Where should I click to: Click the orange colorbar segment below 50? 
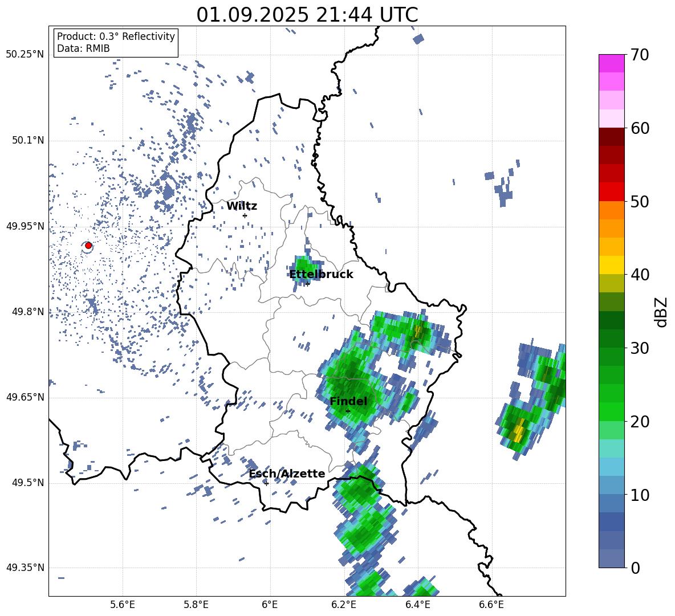click(611, 210)
